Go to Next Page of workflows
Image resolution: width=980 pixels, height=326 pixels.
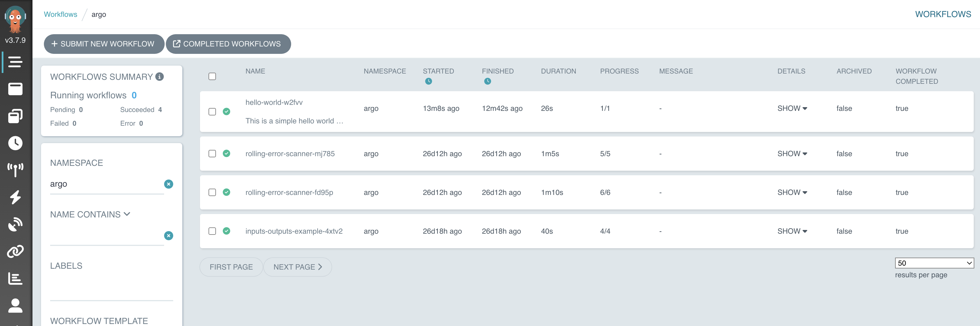[x=297, y=267]
